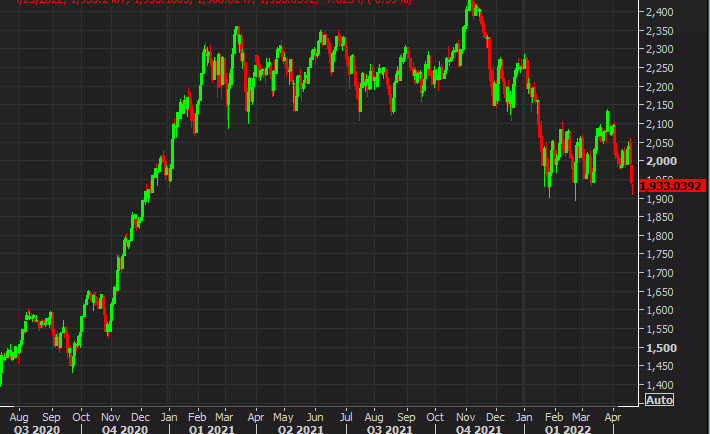Screen dimensions: 710x434
Task: Select the Q4 2020 quarter label
Action: [124, 428]
